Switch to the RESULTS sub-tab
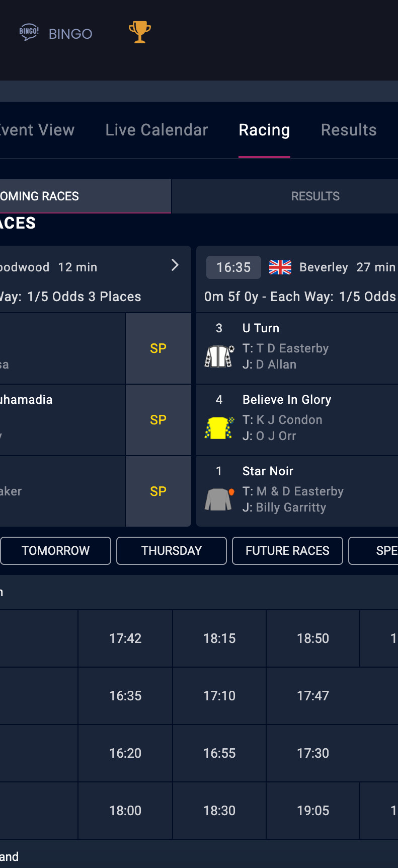The image size is (398, 868). [x=315, y=196]
